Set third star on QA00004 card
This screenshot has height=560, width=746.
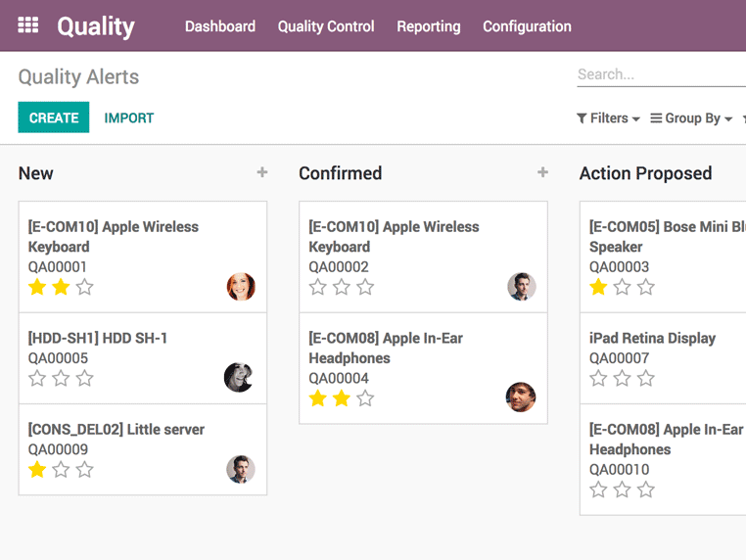(365, 398)
